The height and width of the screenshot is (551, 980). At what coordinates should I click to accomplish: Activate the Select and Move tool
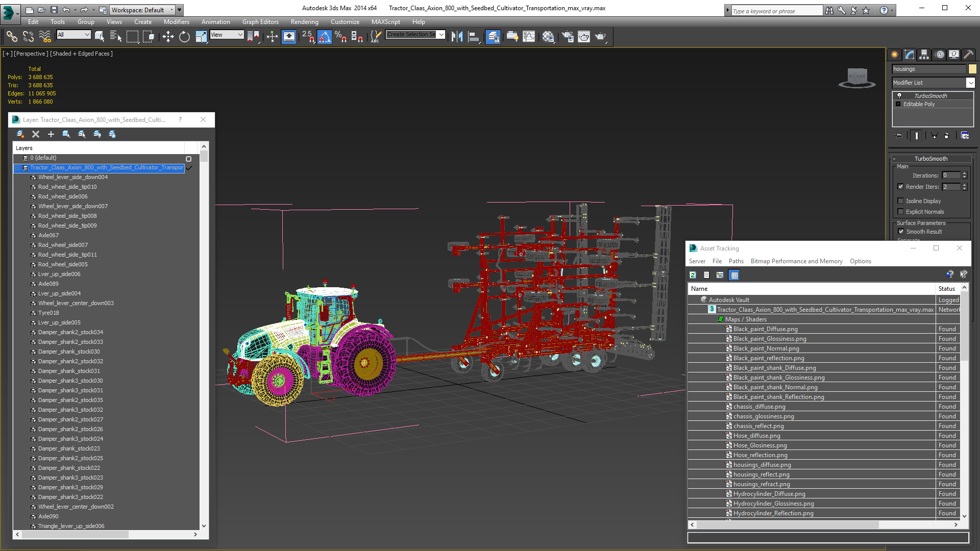168,36
